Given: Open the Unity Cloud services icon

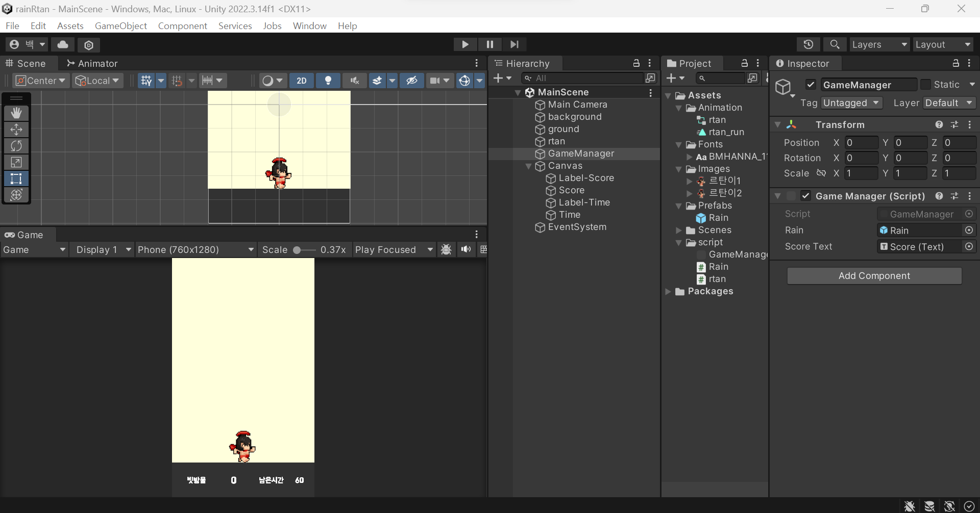Looking at the screenshot, I should [x=63, y=45].
